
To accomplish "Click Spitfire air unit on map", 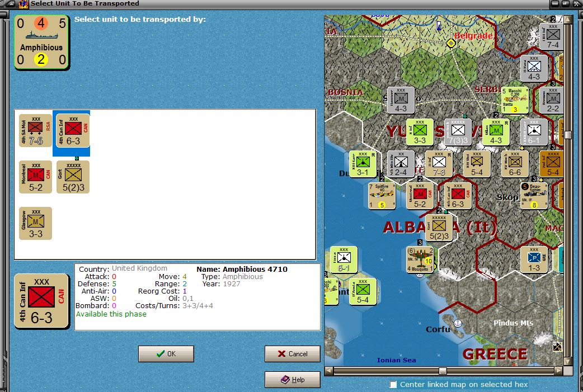I will 382,196.
